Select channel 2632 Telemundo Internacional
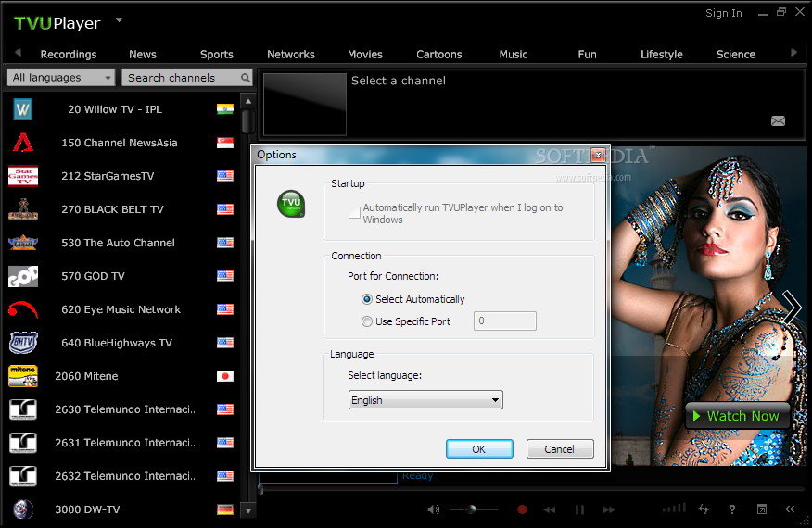The height and width of the screenshot is (528, 812). tap(122, 476)
